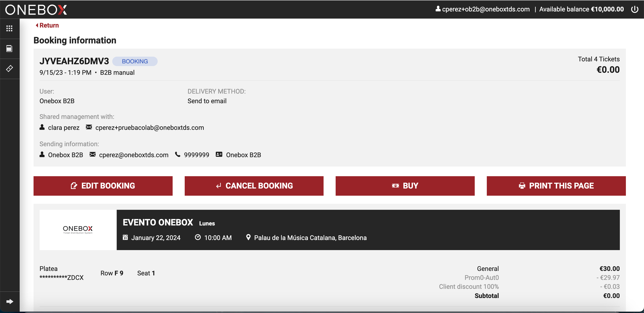Click the ONEBOX logo in header
Viewport: 644px width, 313px height.
[x=36, y=9]
